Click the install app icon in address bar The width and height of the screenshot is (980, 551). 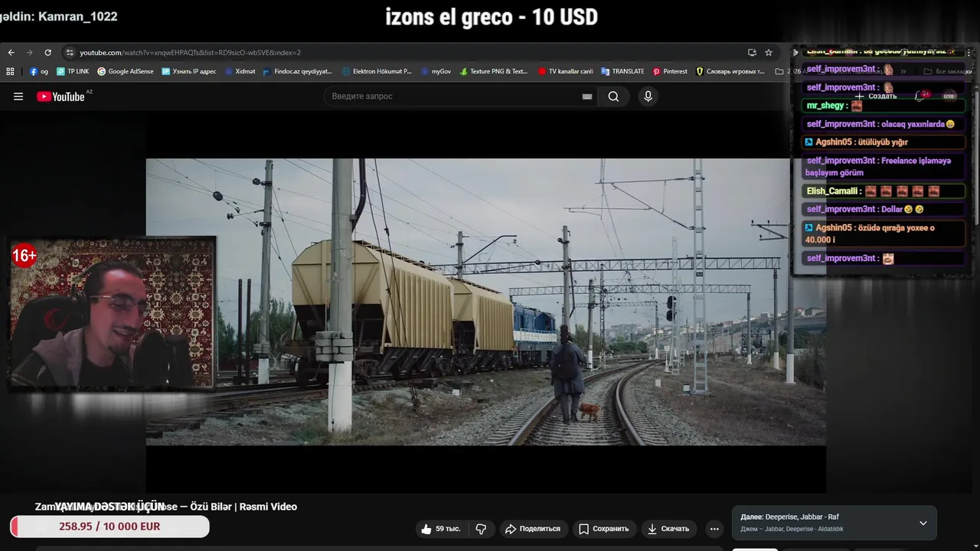pos(752,53)
